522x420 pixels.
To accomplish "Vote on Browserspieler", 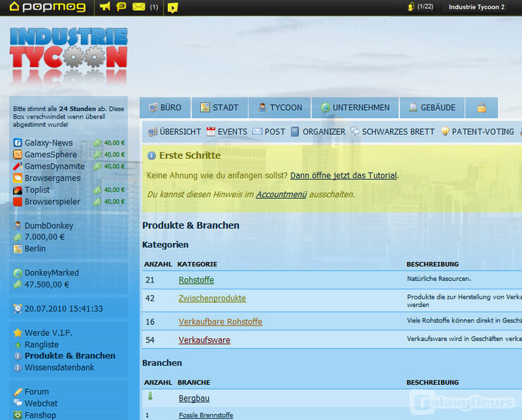I will coord(52,202).
